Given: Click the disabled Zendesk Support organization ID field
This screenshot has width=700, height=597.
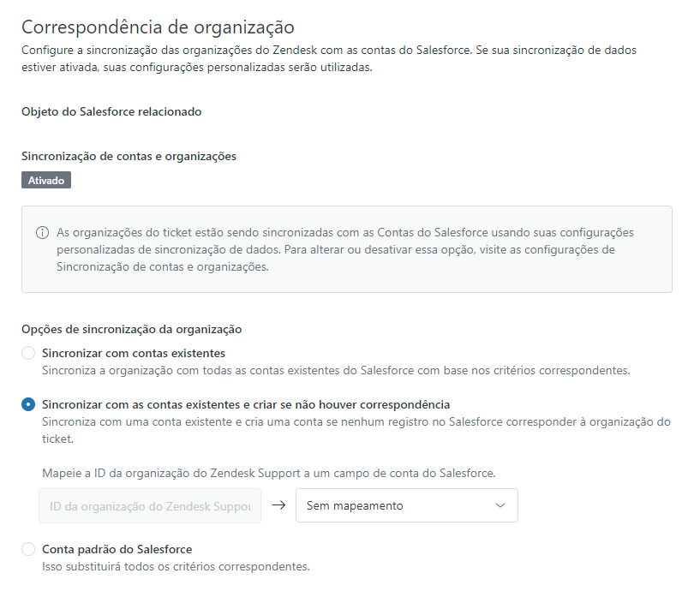Looking at the screenshot, I should pyautogui.click(x=150, y=506).
